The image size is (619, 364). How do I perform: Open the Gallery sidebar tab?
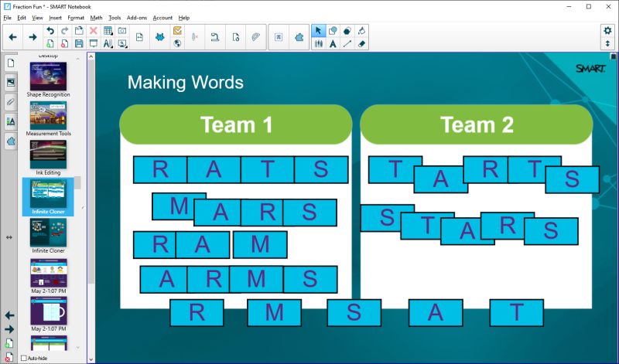[x=11, y=83]
